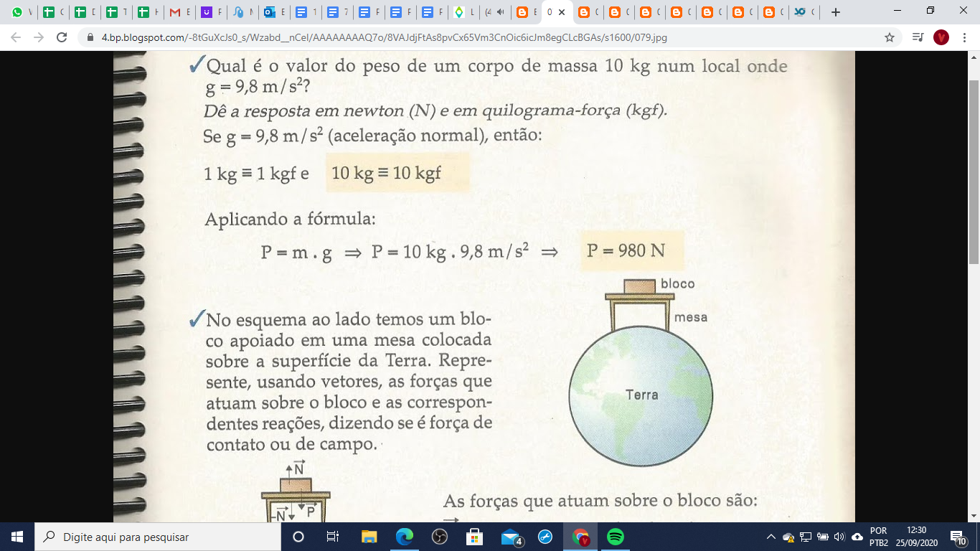
Task: Click the textbook page image to zoom
Action: coord(484,286)
